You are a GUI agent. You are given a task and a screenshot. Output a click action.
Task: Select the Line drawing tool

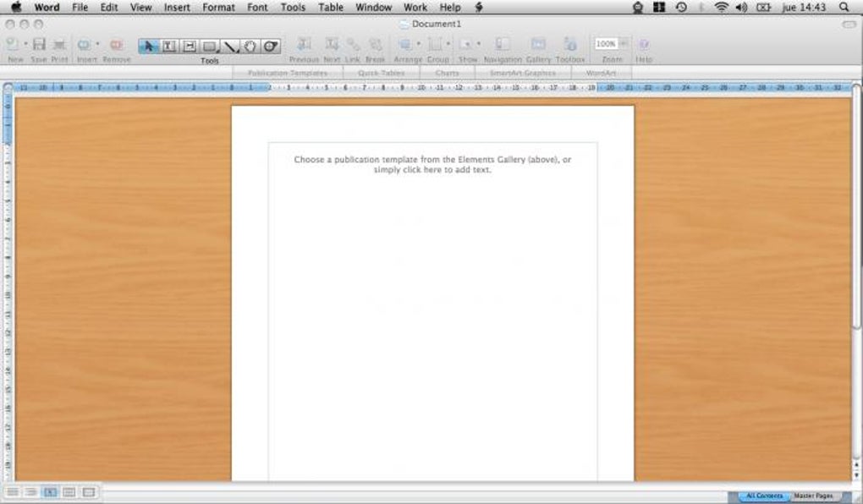tap(230, 47)
